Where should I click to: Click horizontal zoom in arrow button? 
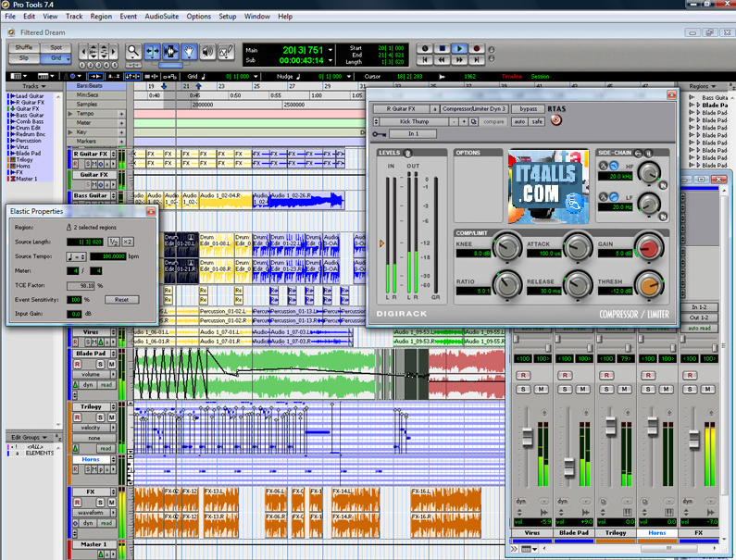(x=113, y=51)
